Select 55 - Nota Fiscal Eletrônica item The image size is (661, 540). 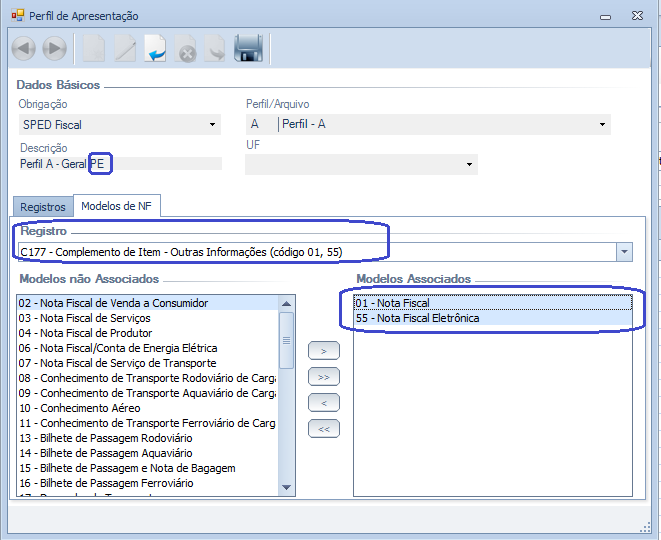417,318
